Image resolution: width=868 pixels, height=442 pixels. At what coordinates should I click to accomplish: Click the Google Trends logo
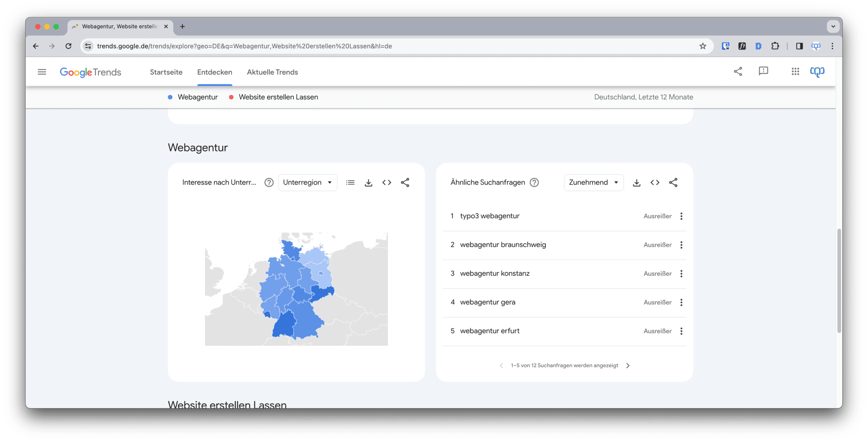[90, 72]
